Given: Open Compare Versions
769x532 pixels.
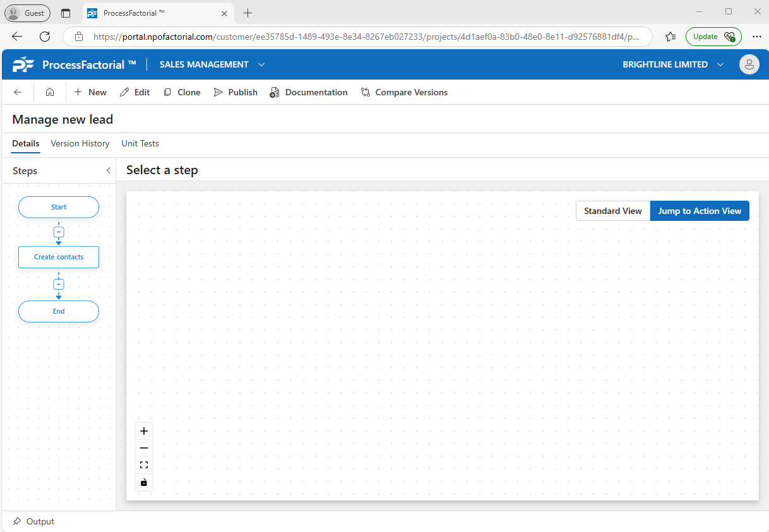Looking at the screenshot, I should (x=404, y=92).
